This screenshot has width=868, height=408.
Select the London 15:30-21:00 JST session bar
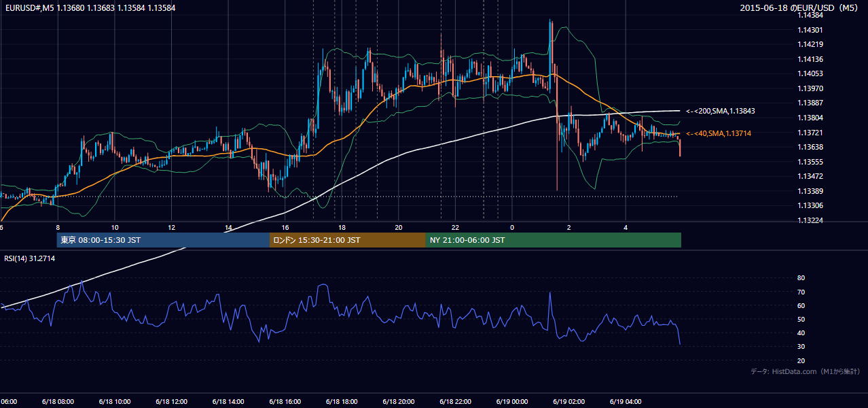pyautogui.click(x=347, y=240)
